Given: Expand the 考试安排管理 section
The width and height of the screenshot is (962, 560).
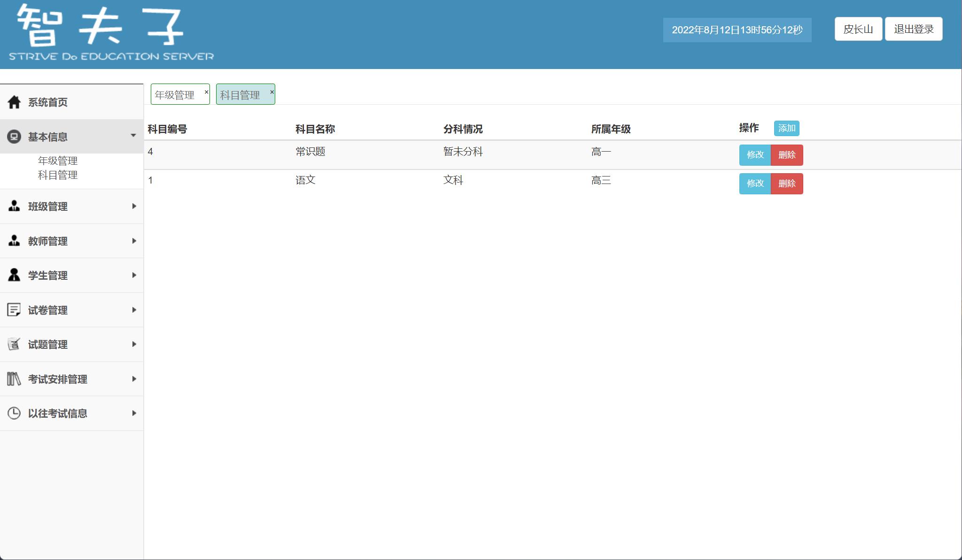Looking at the screenshot, I should [134, 378].
